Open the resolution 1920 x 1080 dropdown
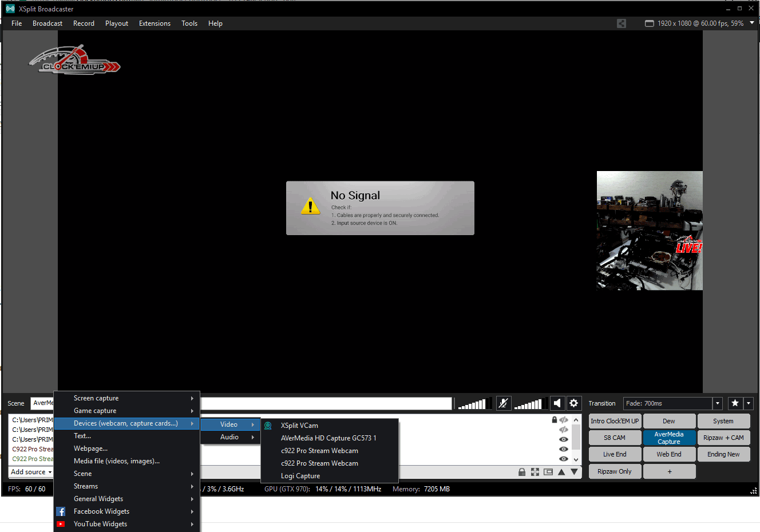This screenshot has width=760, height=532. click(752, 23)
